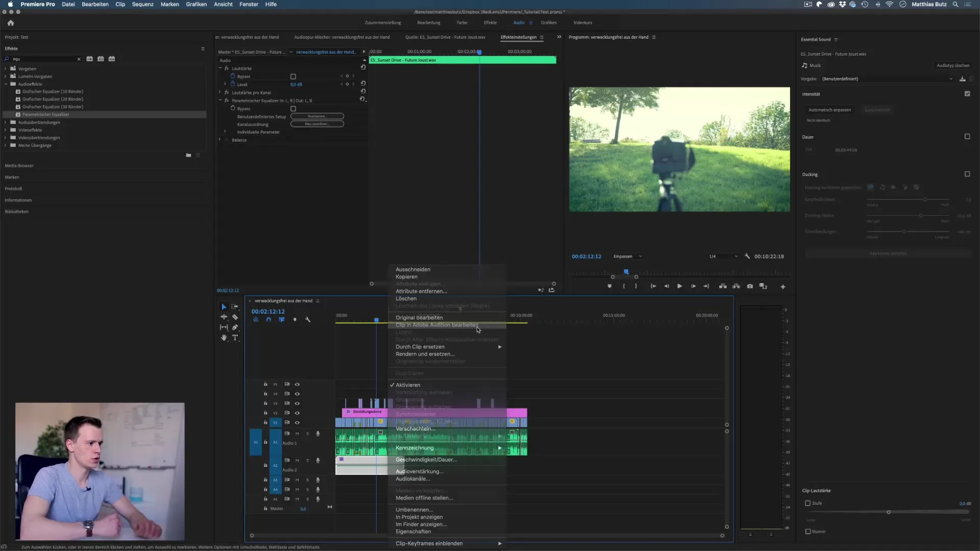Open the Einpassen zoom dropdown
The image size is (980, 551).
628,256
